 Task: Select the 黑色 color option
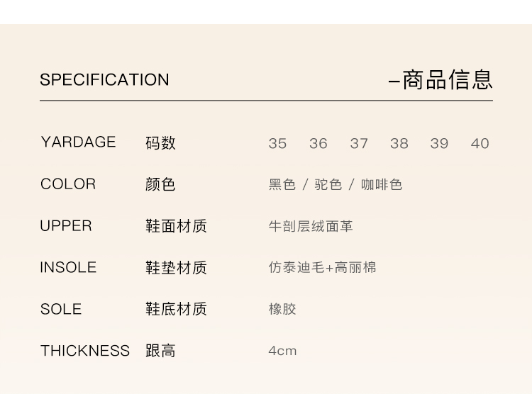click(x=282, y=185)
